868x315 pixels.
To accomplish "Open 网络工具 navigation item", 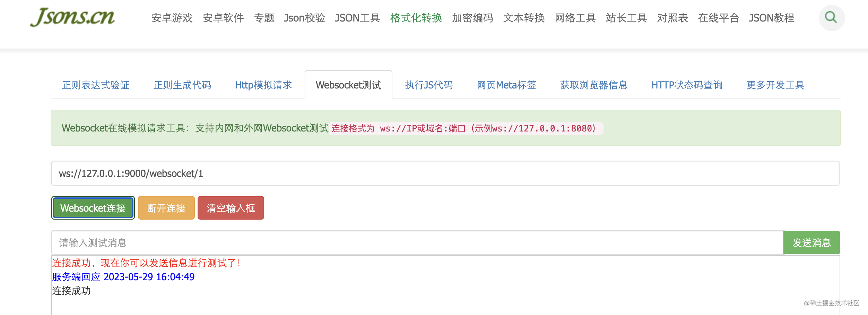I will click(575, 18).
